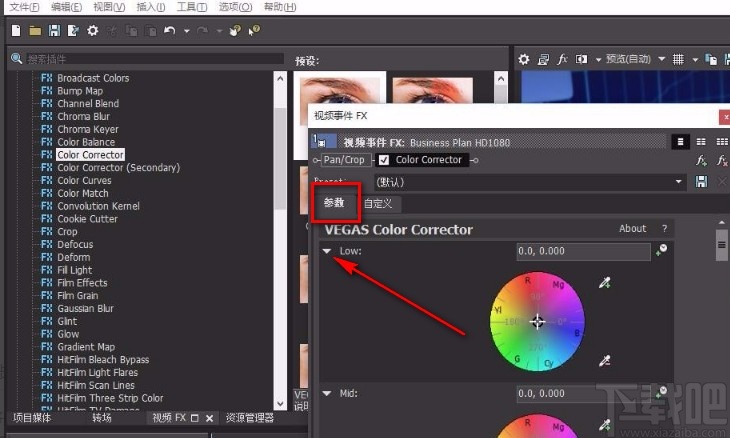Screen dimensions: 730x438
Task: Click the Render As export icon
Action: click(73, 31)
